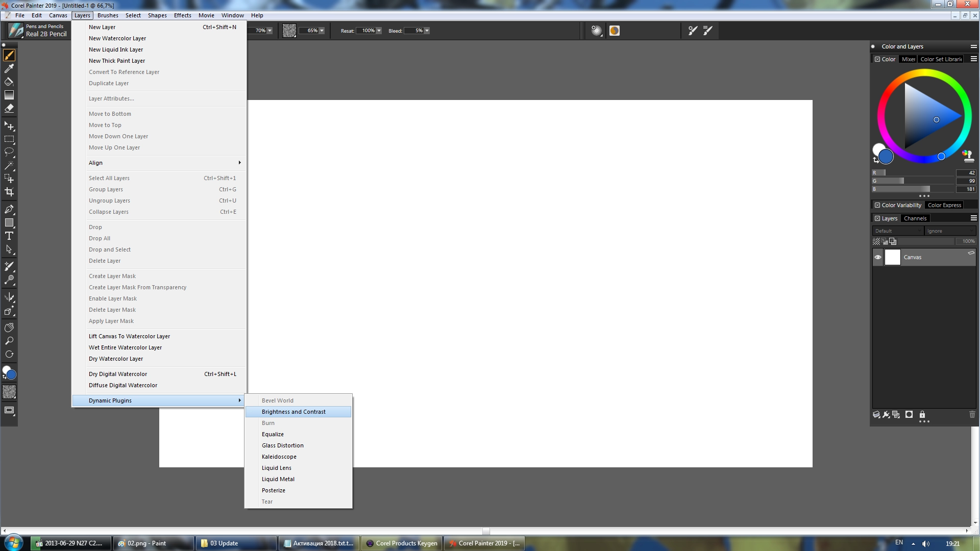Choose Brightness and Contrast plugin
Screen dimensions: 980x551
(293, 412)
